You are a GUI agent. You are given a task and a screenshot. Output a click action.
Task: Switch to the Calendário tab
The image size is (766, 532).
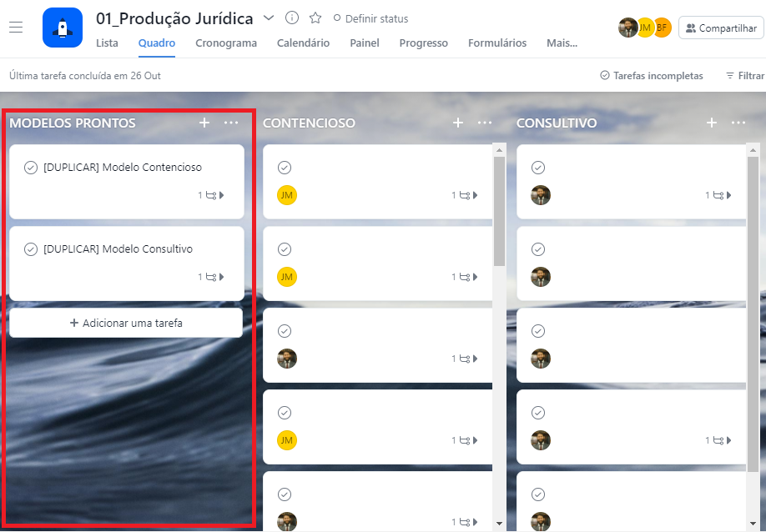click(x=303, y=43)
